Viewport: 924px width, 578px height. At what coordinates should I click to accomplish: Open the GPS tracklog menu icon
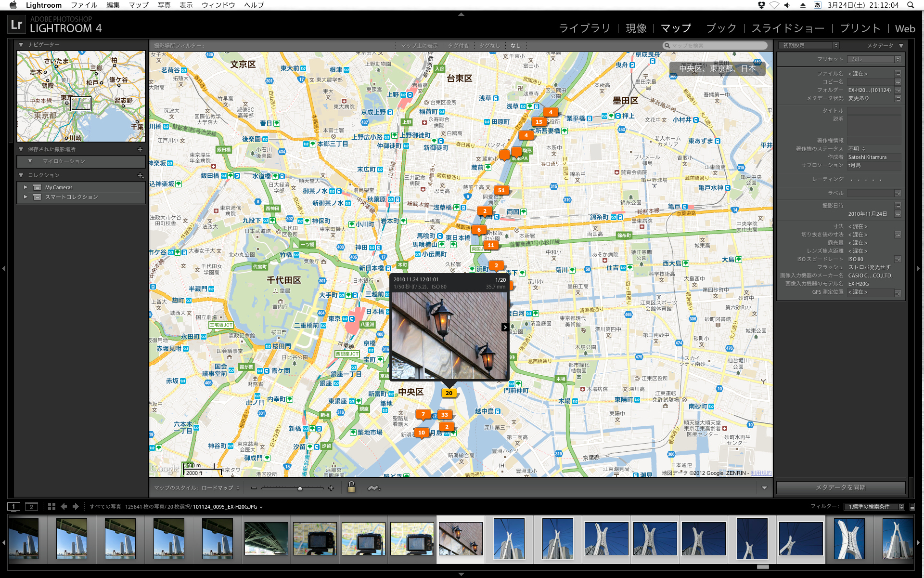pyautogui.click(x=374, y=488)
